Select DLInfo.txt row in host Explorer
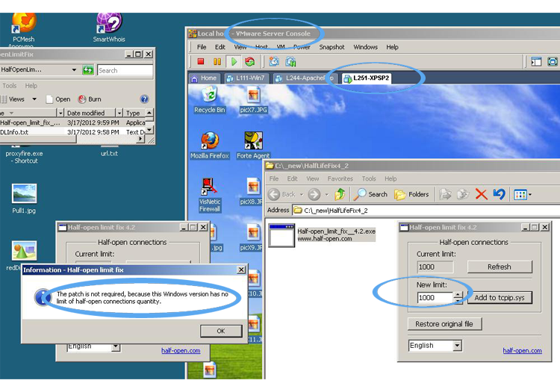The image size is (560, 392). point(73,131)
